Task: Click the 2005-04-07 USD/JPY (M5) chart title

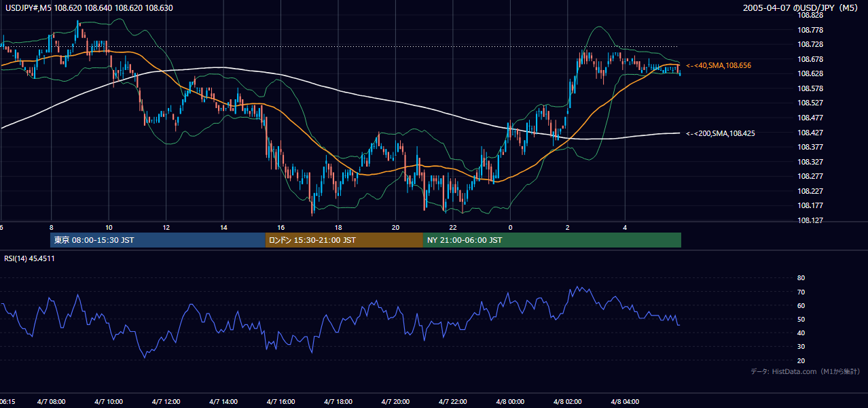Action: click(801, 7)
